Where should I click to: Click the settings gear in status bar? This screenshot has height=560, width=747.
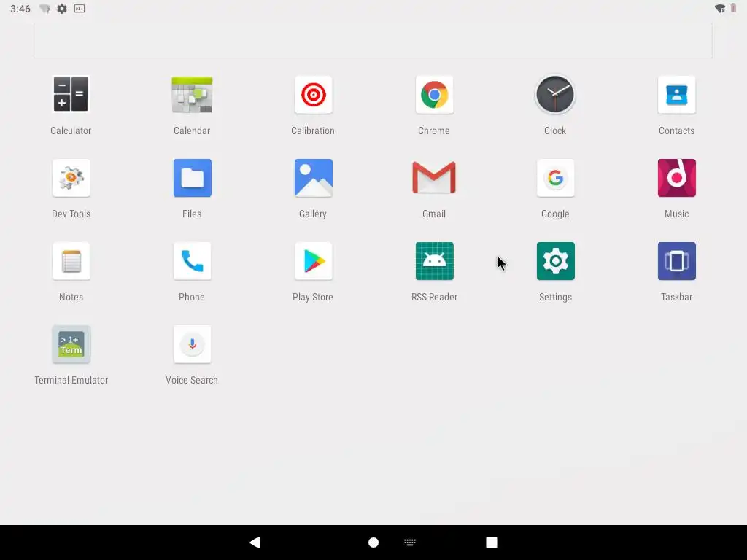click(62, 9)
